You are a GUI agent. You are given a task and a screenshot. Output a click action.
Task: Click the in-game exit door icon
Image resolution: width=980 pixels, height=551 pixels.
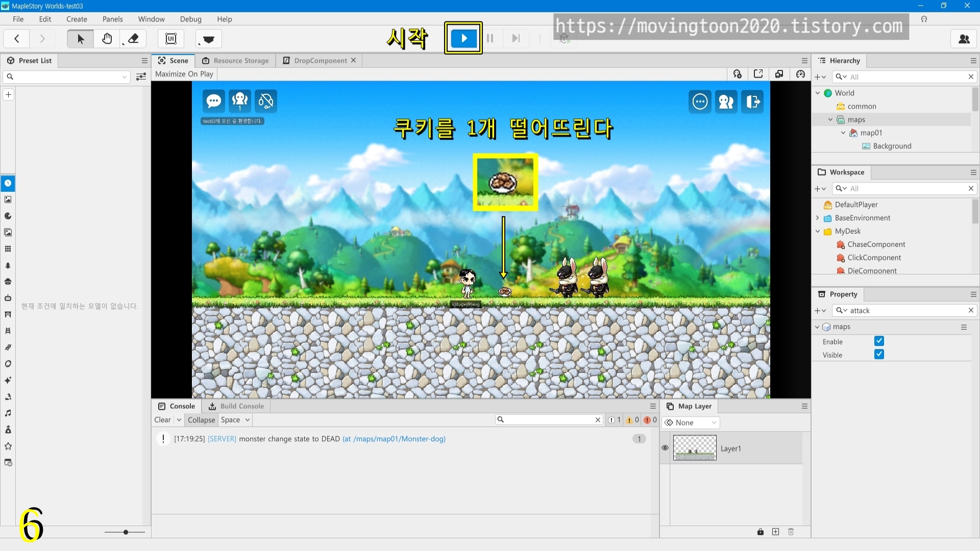[752, 102]
